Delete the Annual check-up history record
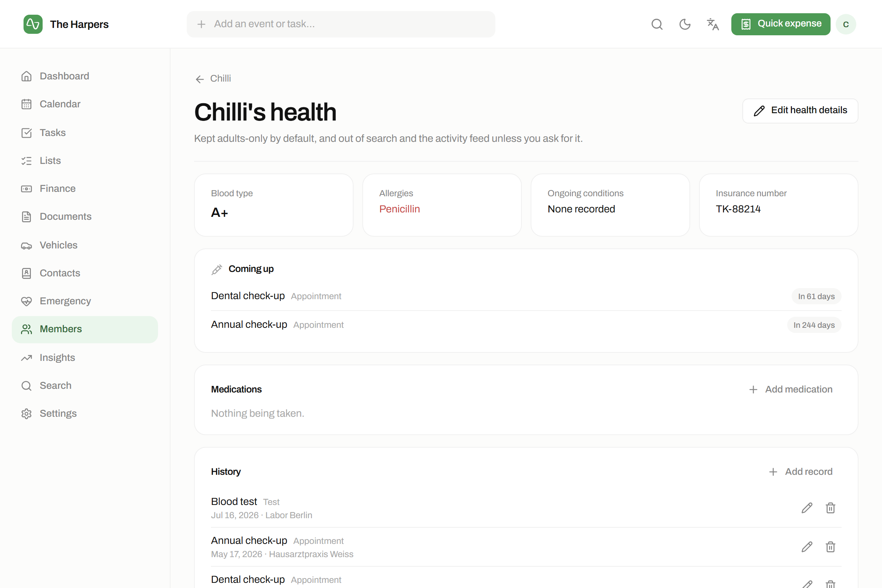882x588 pixels. [x=830, y=547]
